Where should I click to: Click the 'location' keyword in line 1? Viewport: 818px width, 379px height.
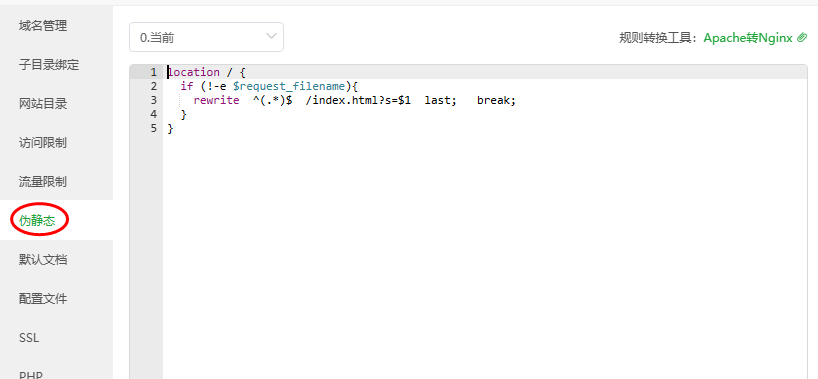[x=194, y=72]
